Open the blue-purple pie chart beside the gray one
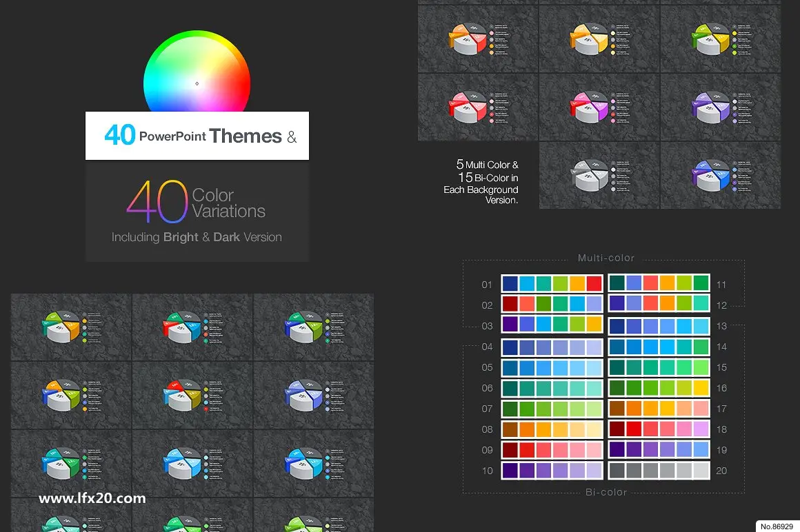Screen dimensions: 800x532 (x=721, y=175)
